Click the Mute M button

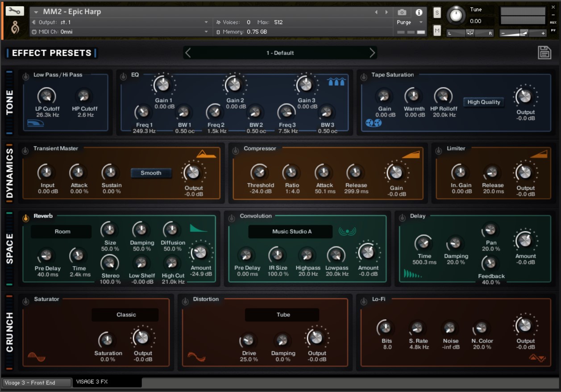point(437,30)
